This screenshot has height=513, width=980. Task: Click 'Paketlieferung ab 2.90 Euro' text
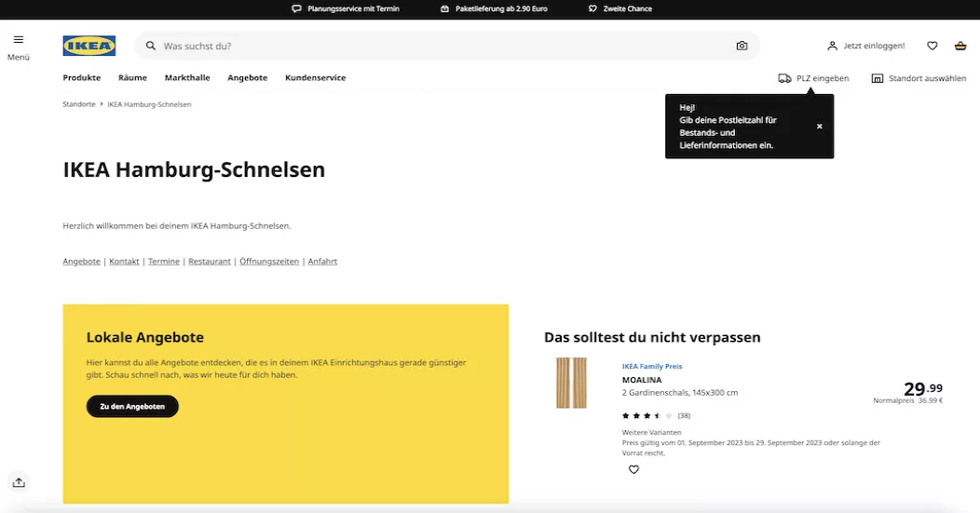point(501,8)
